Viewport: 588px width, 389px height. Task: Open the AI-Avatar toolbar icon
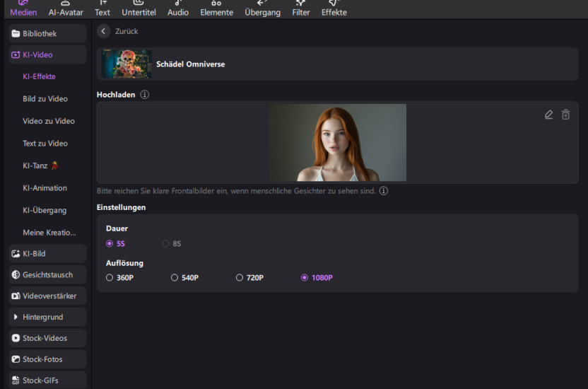(x=66, y=8)
